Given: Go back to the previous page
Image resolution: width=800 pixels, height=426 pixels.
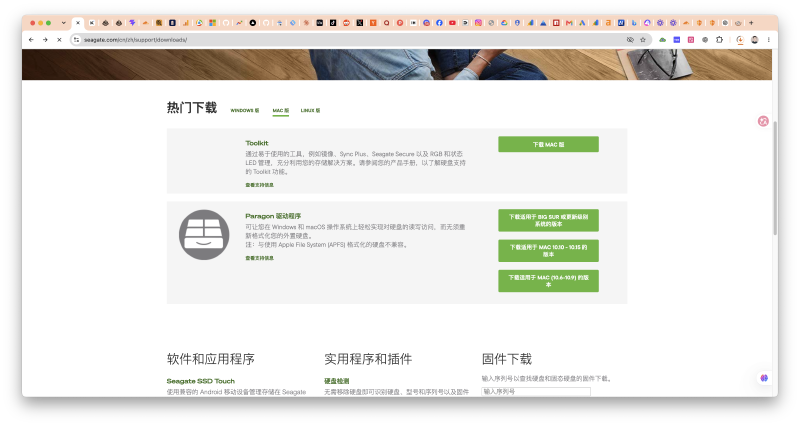Looking at the screenshot, I should [31, 39].
